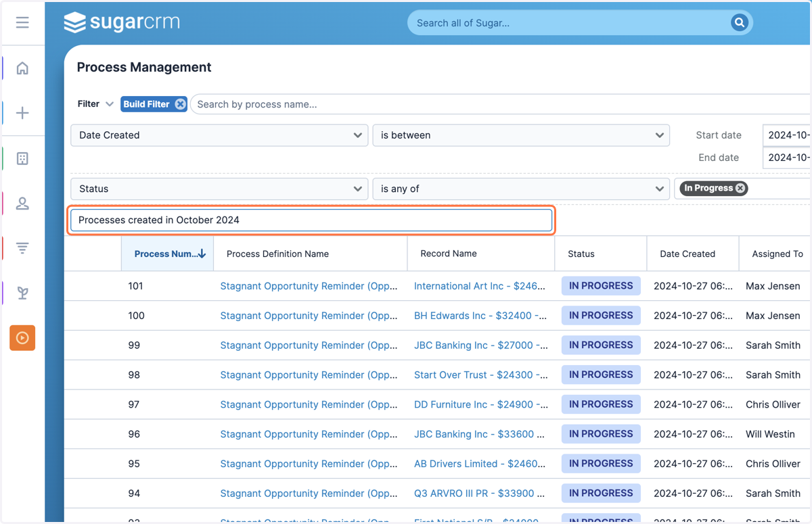Viewport: 812px width, 524px height.
Task: Go to Home via house icon
Action: point(22,68)
